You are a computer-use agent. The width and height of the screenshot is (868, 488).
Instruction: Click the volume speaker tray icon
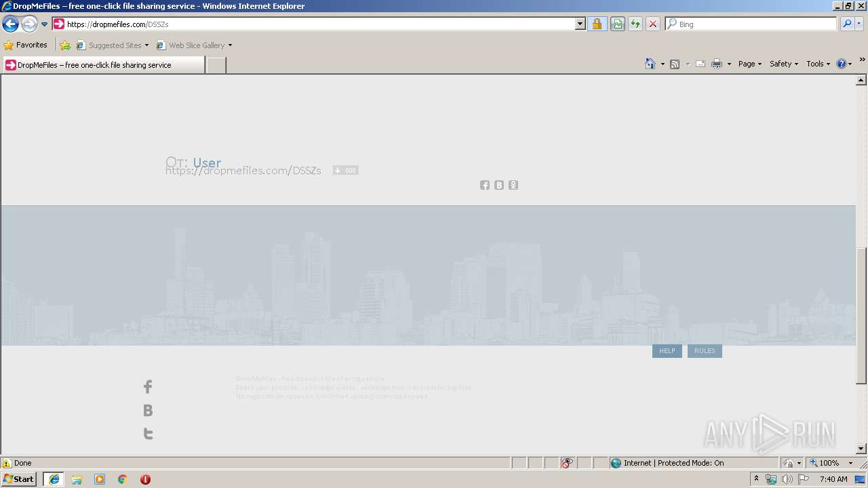pos(787,479)
